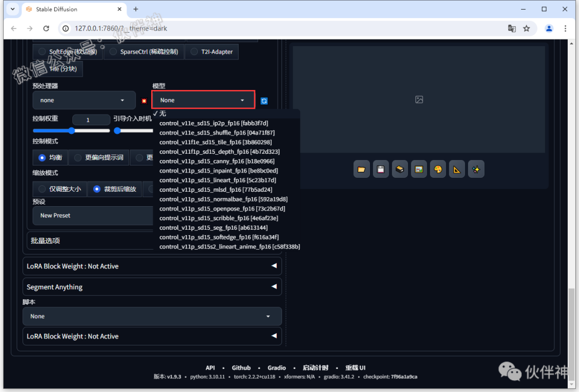Image resolution: width=579 pixels, height=392 pixels.
Task: Click the zip archive download icon
Action: tap(399, 169)
